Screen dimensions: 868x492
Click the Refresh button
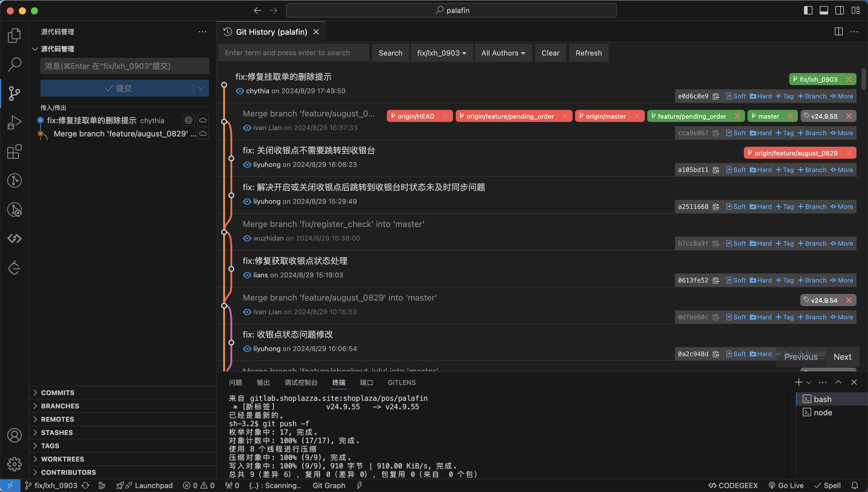(x=588, y=53)
